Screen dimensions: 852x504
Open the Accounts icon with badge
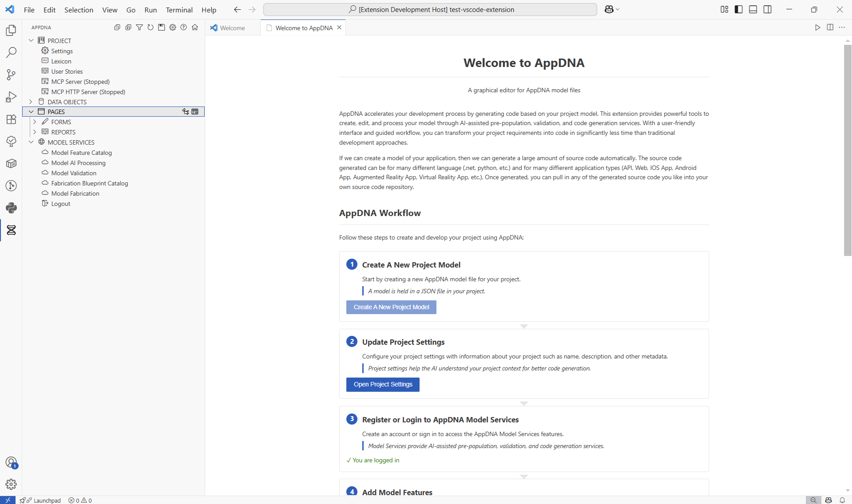pos(11,462)
